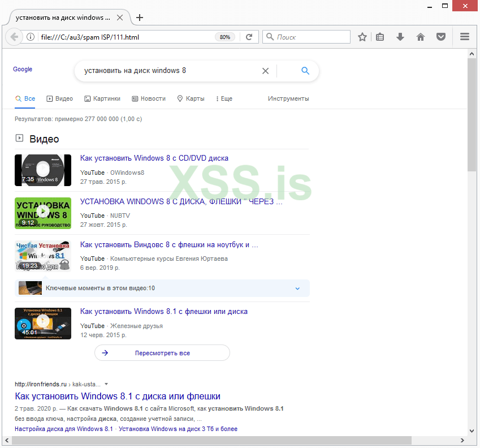This screenshot has width=480, height=448.
Task: Open a new tab with plus button
Action: point(140,18)
